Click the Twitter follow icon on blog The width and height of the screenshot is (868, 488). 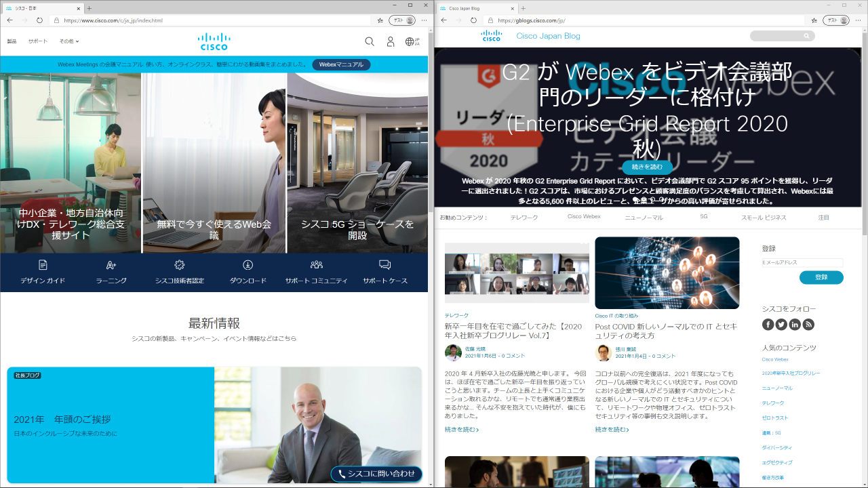pos(781,325)
